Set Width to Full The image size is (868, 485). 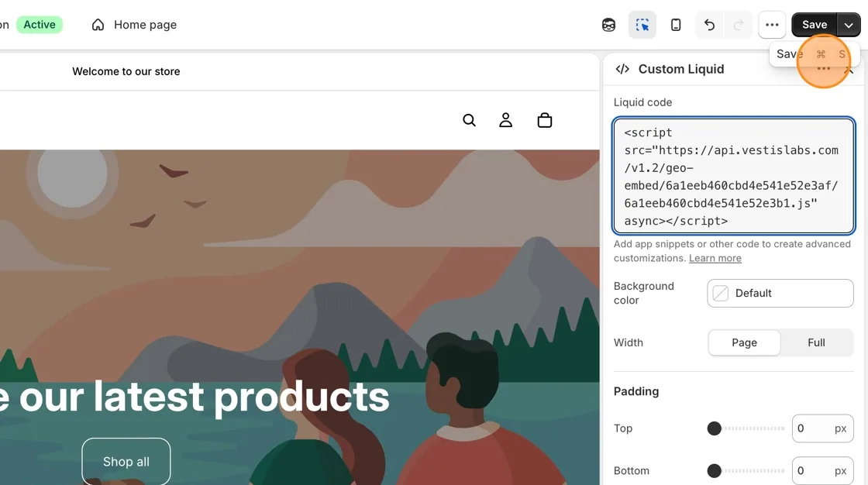pyautogui.click(x=816, y=342)
